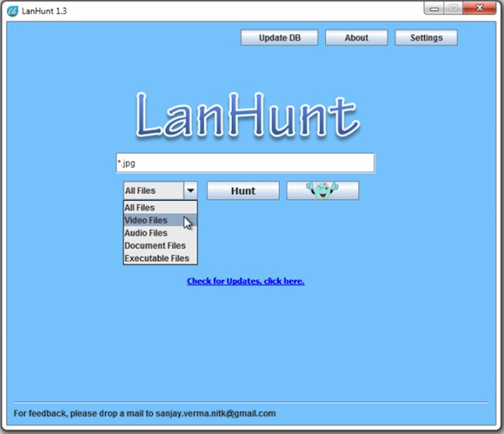Click the LanHunt logo banner
Screen dimensions: 504x434
click(248, 115)
